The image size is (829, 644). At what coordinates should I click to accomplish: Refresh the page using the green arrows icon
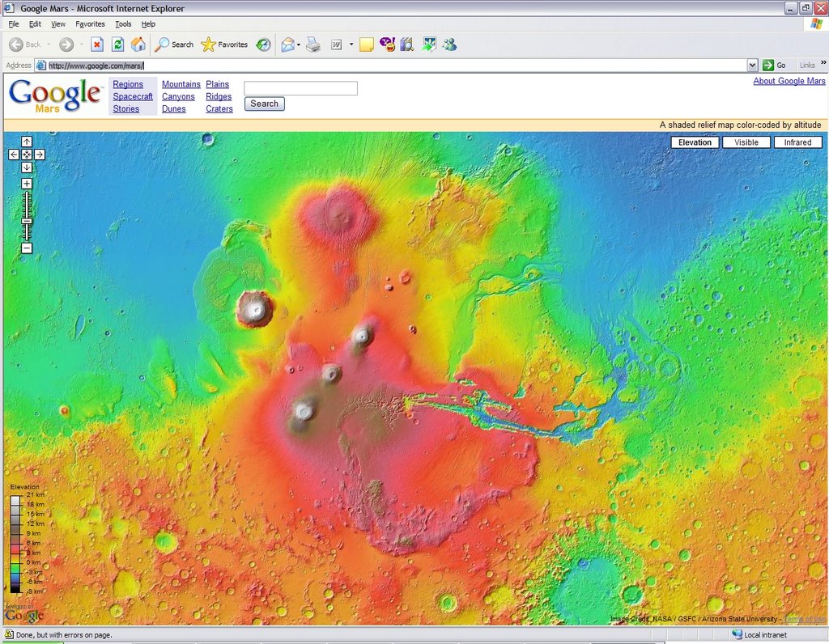point(117,44)
